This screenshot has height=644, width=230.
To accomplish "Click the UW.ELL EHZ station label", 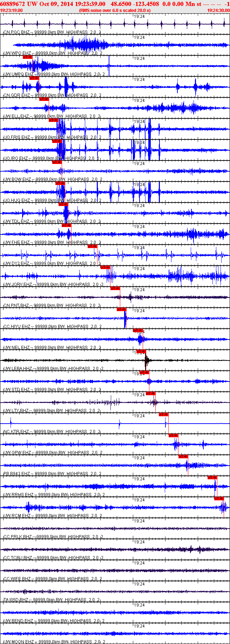I will pos(16,116).
